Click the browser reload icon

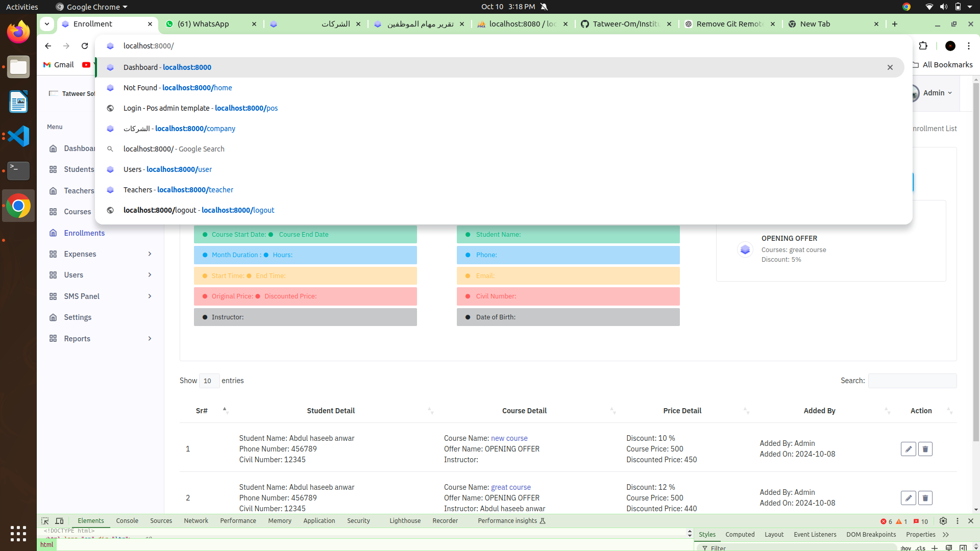pyautogui.click(x=85, y=46)
